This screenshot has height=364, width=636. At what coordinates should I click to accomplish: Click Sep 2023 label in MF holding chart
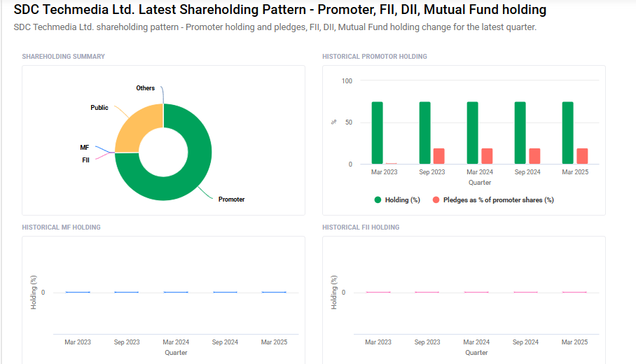coord(127,342)
